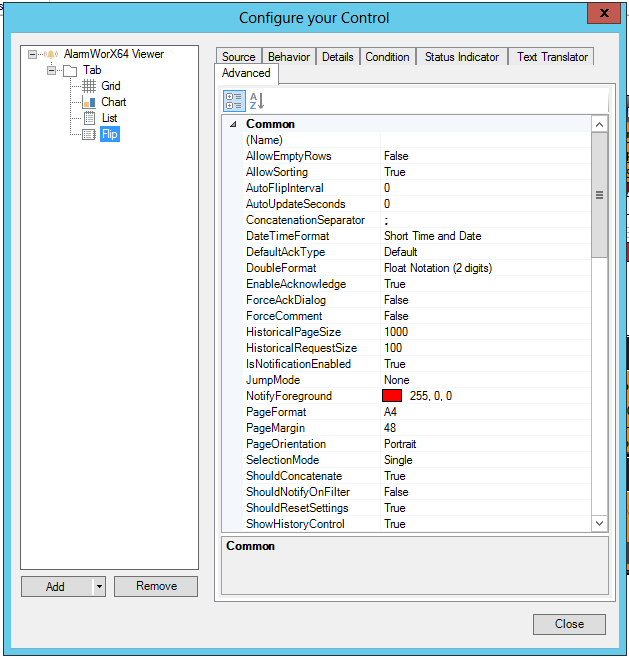The width and height of the screenshot is (629, 660).
Task: Click the Categorized view icon
Action: pyautogui.click(x=234, y=100)
